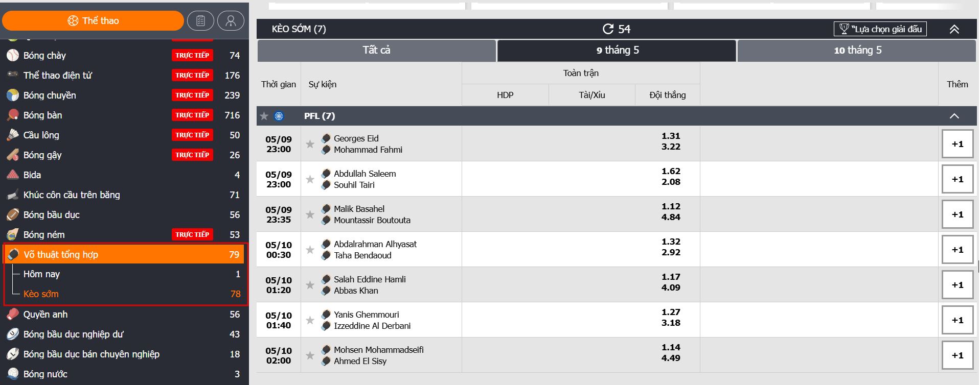This screenshot has height=385, width=980.
Task: Click the Bóng bàn table tennis icon
Action: [x=13, y=115]
